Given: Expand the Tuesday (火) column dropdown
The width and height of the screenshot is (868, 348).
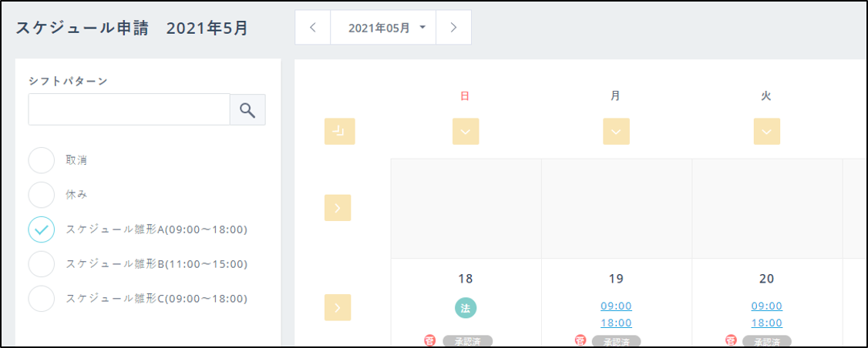Looking at the screenshot, I should (766, 132).
